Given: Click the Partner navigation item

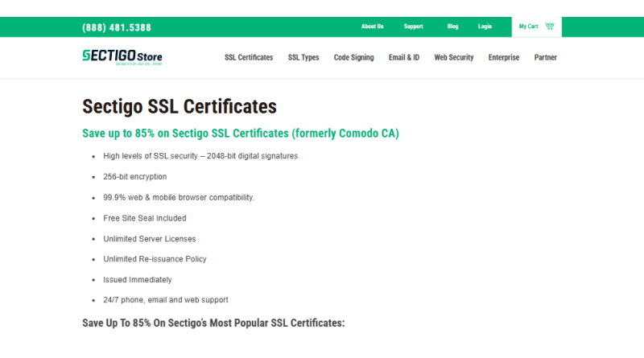Looking at the screenshot, I should tap(545, 57).
